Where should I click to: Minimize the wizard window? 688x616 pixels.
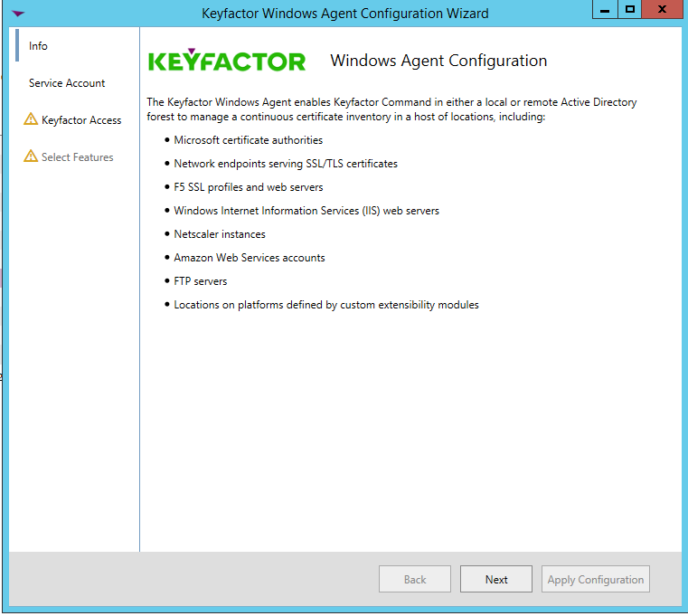[605, 9]
